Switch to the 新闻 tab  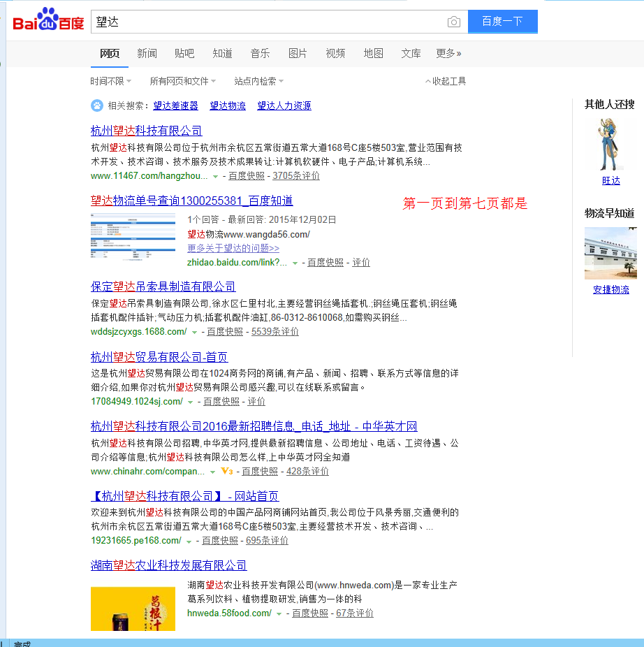147,54
